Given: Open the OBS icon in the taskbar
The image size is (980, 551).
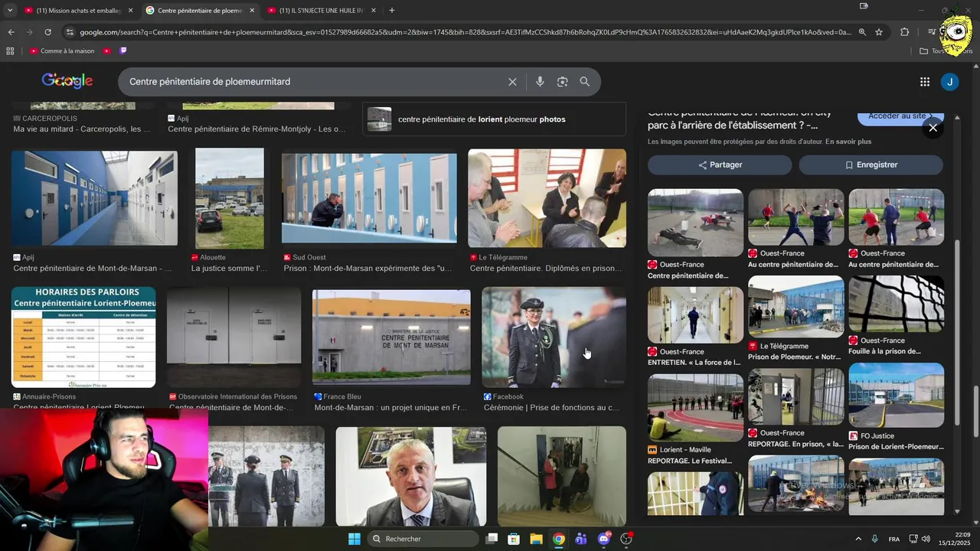Looking at the screenshot, I should pyautogui.click(x=626, y=539).
